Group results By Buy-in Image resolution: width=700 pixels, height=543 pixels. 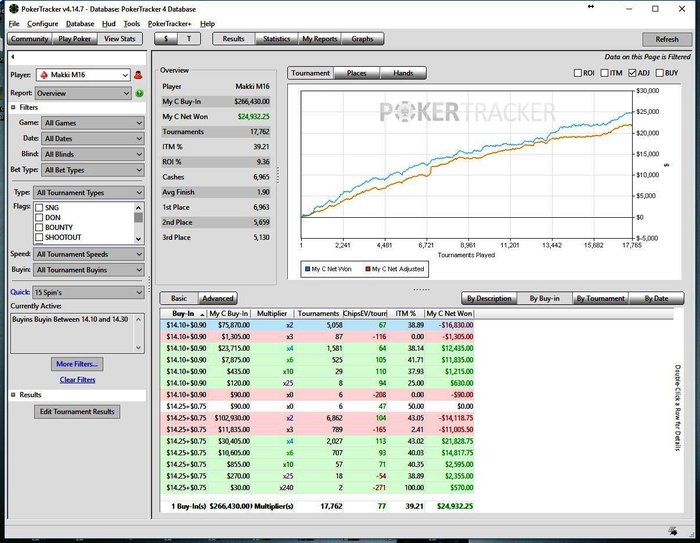tap(545, 298)
